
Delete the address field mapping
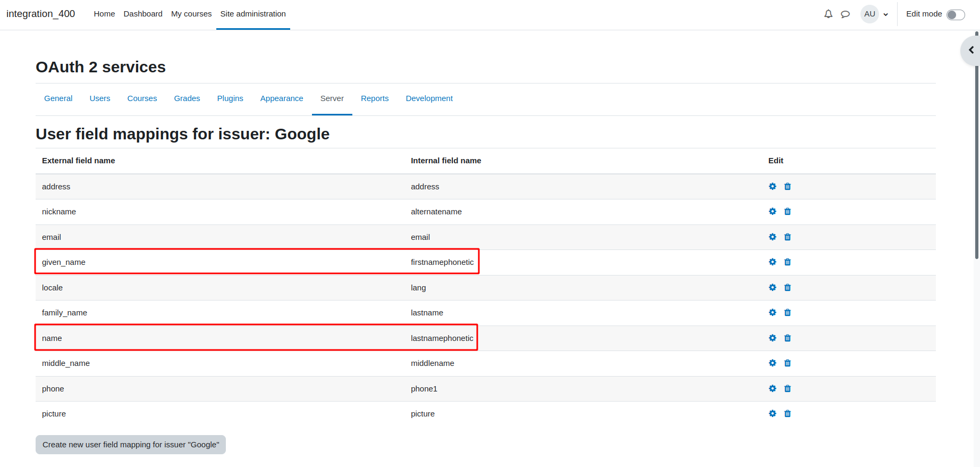[788, 186]
